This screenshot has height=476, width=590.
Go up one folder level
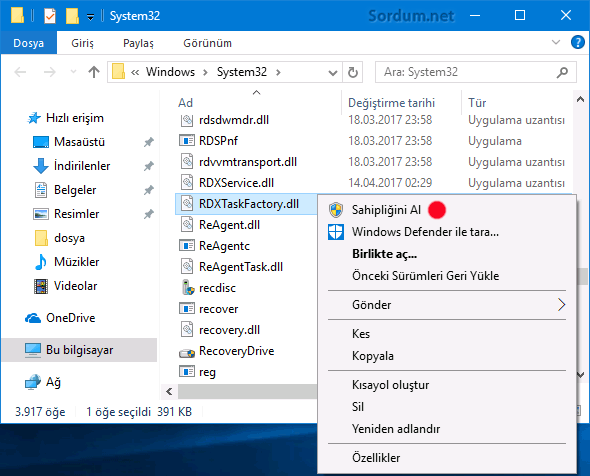coord(94,72)
